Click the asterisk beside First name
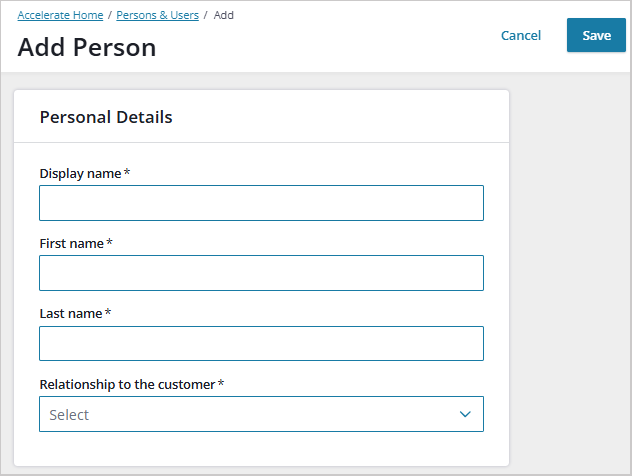The width and height of the screenshot is (632, 476). pos(109,243)
